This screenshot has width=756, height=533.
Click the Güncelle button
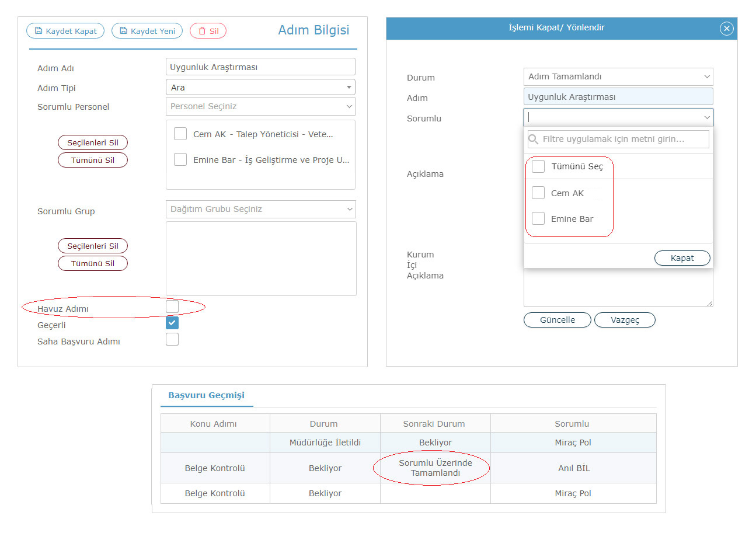click(x=558, y=320)
